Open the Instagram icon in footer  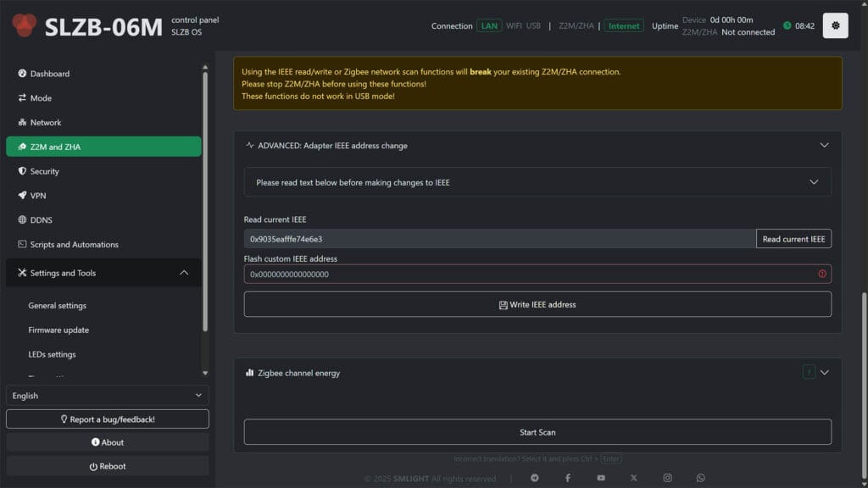point(667,478)
